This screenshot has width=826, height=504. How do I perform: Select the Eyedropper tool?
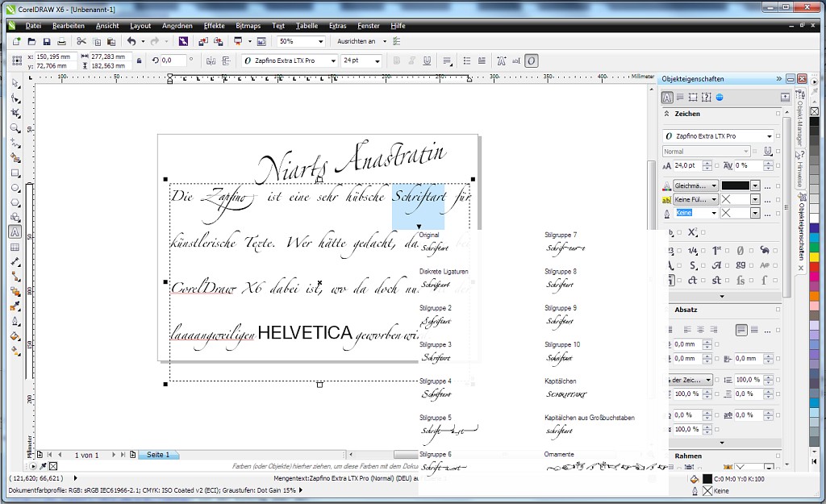(x=15, y=306)
